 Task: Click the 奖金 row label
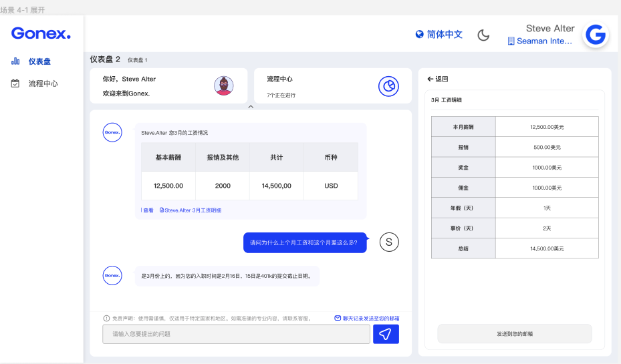pos(463,168)
